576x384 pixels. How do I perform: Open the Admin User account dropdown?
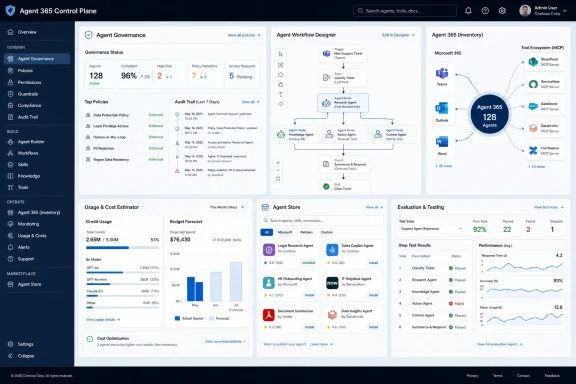click(x=543, y=11)
